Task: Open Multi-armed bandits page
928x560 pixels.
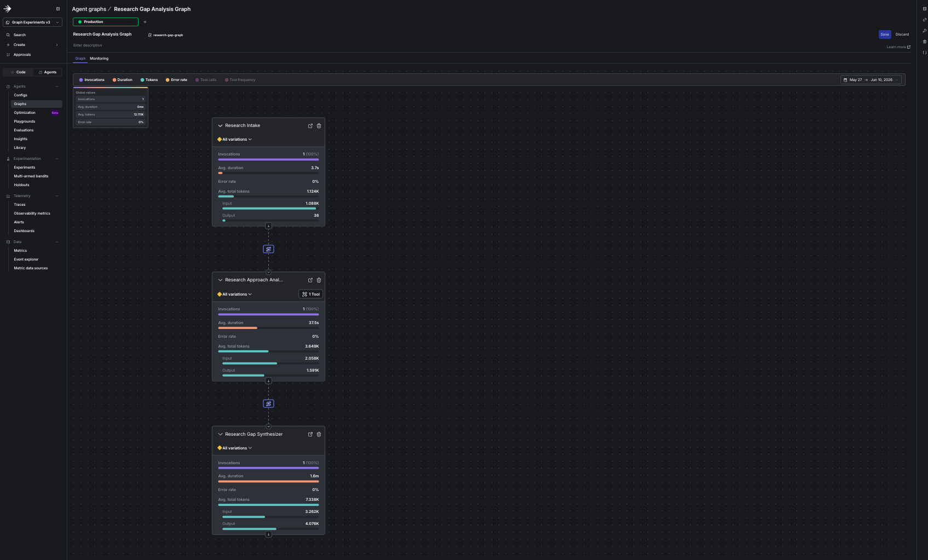Action: click(31, 176)
